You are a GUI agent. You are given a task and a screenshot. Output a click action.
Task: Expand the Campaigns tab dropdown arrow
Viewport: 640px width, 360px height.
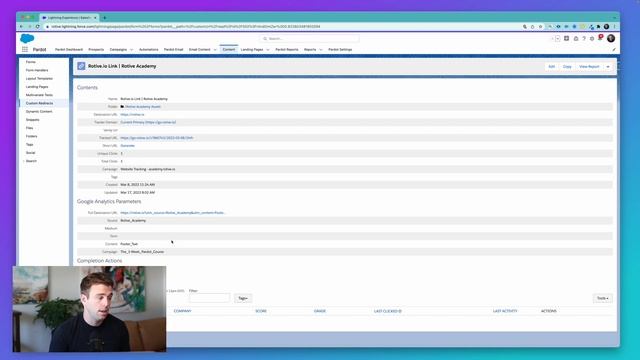point(131,50)
